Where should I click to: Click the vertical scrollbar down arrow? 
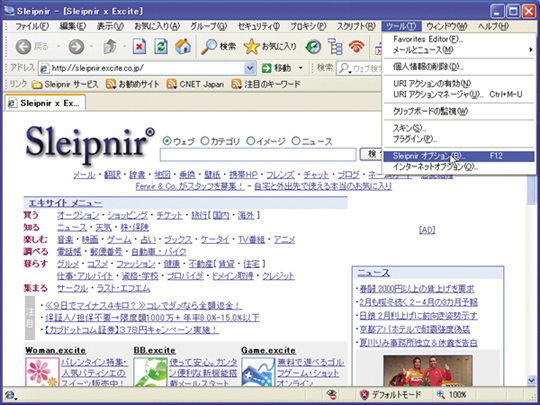[531, 380]
